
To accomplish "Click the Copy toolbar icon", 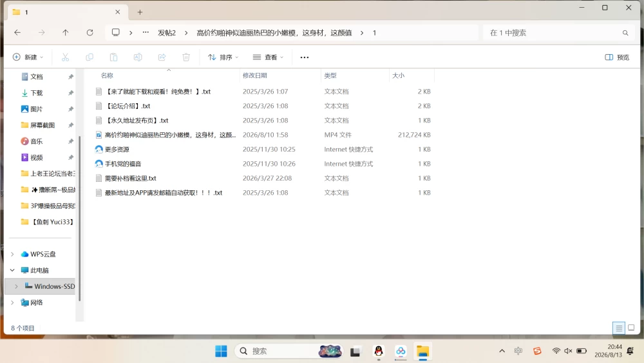I will 89,57.
